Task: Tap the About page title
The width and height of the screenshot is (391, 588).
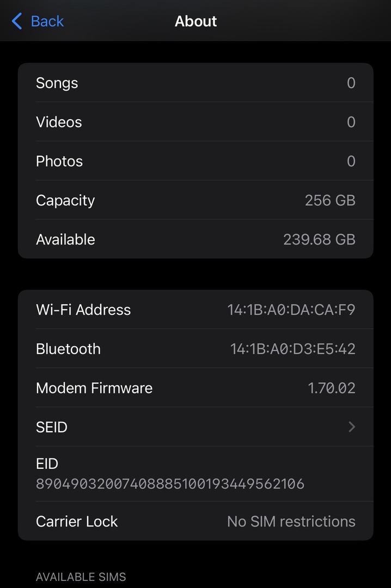Action: tap(195, 21)
